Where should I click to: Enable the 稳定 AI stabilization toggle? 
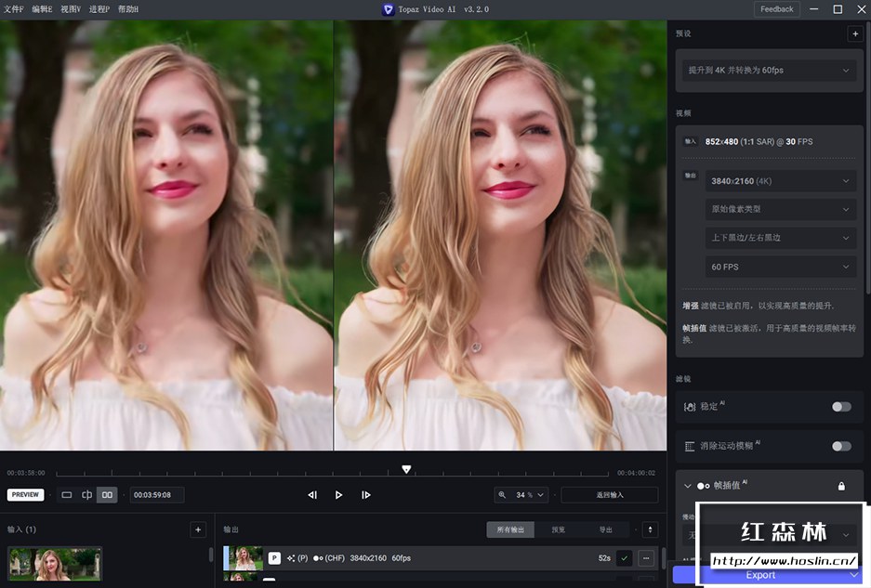pos(841,406)
